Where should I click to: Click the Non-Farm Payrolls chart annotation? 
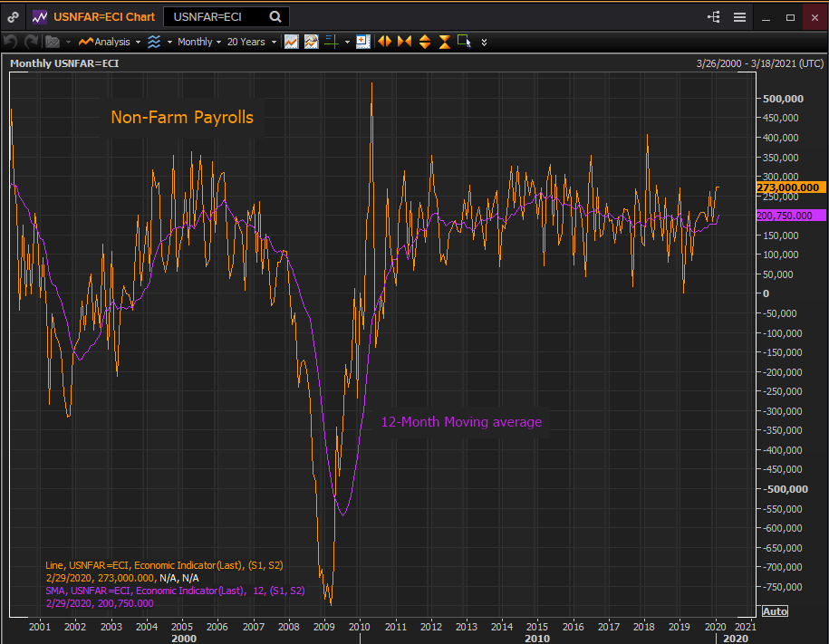click(x=182, y=117)
